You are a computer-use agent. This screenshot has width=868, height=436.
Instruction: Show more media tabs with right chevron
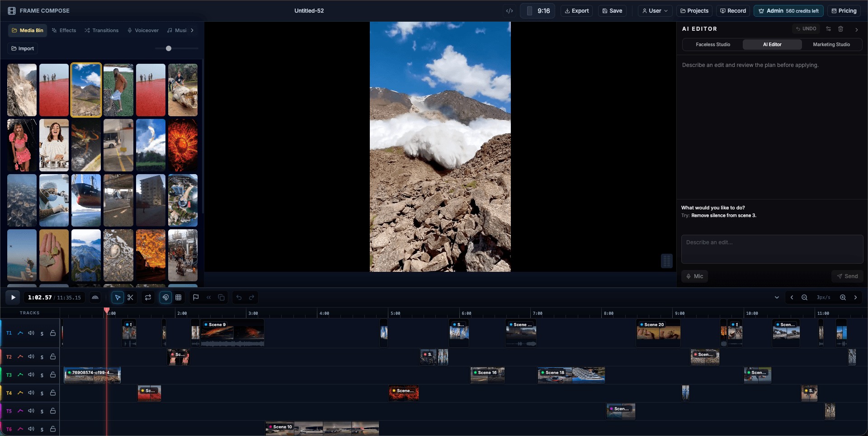click(x=192, y=30)
